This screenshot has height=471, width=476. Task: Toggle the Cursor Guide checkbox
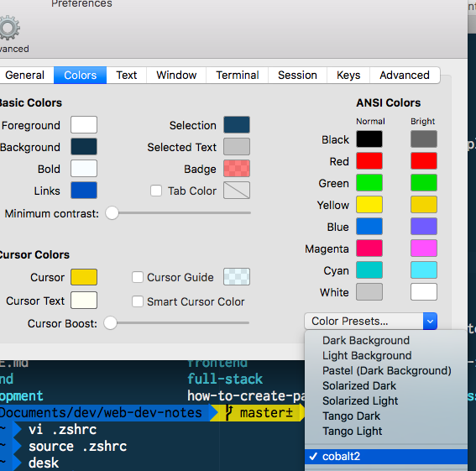pyautogui.click(x=138, y=277)
